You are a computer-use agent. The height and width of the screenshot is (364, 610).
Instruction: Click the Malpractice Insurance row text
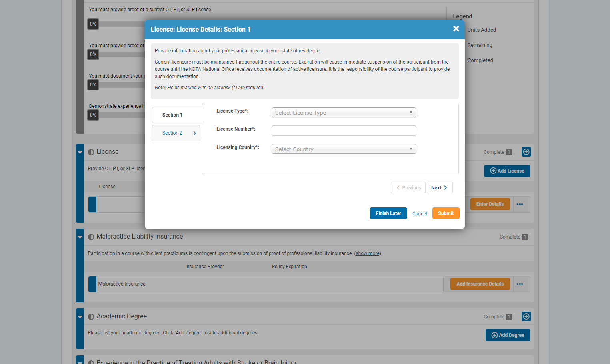pyautogui.click(x=122, y=284)
